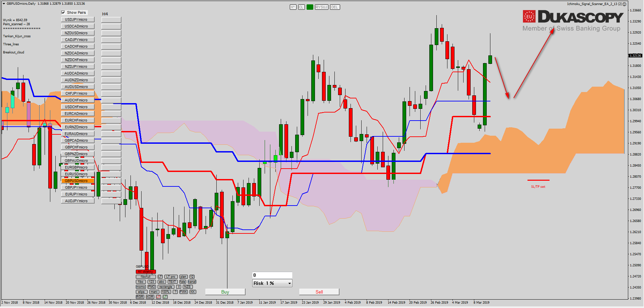Expand the GBPUSDmicro,Daily chart title arrow

point(4,4)
